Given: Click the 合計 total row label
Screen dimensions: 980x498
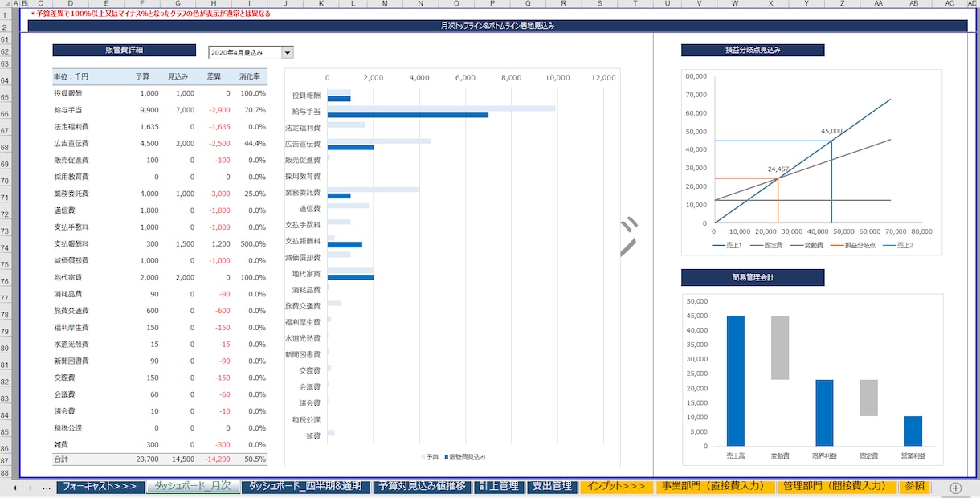Looking at the screenshot, I should tap(62, 460).
